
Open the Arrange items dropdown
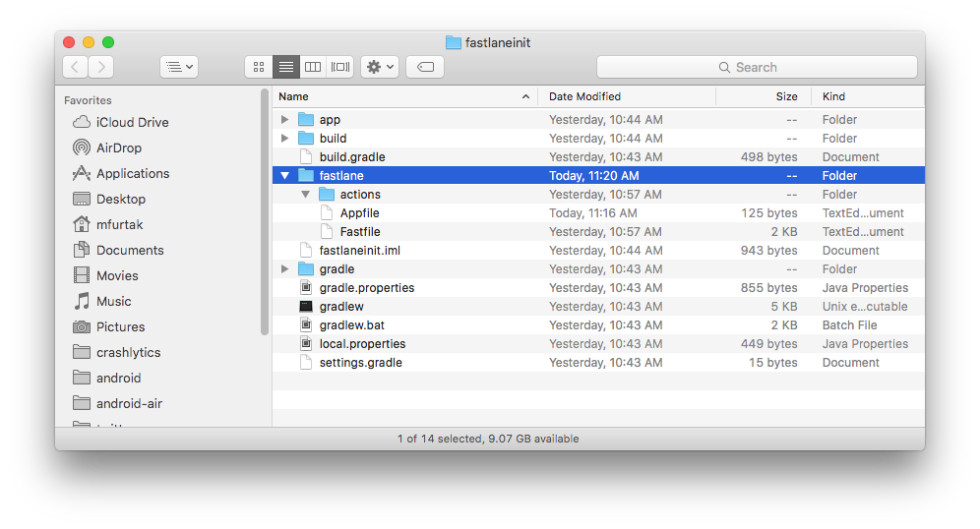[179, 67]
